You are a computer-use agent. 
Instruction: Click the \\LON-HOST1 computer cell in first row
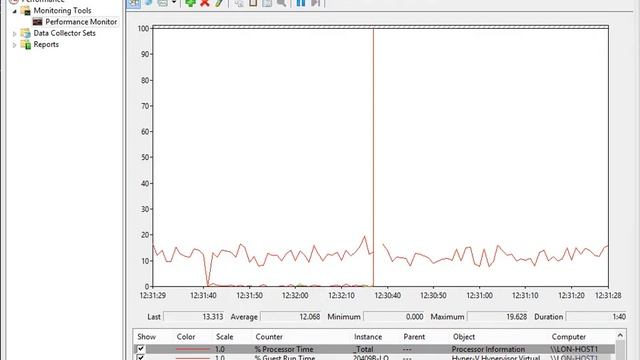pos(574,349)
